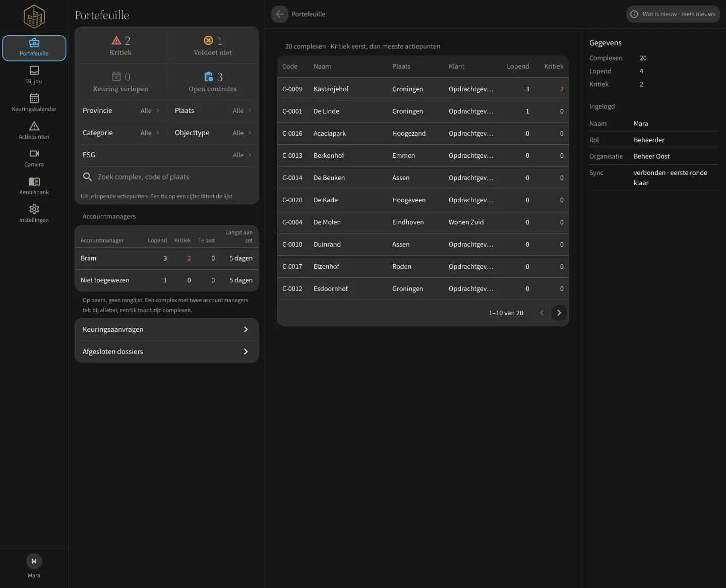This screenshot has width=726, height=588.
Task: Open the Bij jou inbox
Action: pyautogui.click(x=34, y=75)
